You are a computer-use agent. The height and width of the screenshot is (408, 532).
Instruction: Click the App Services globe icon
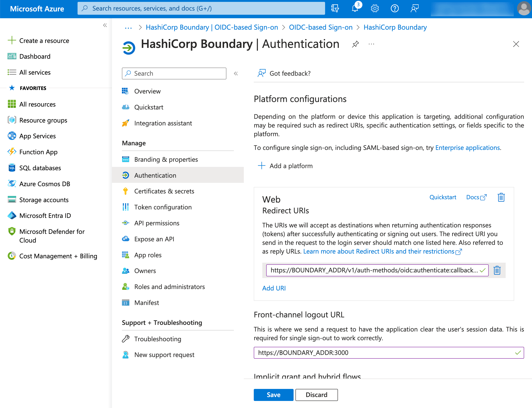(12, 136)
